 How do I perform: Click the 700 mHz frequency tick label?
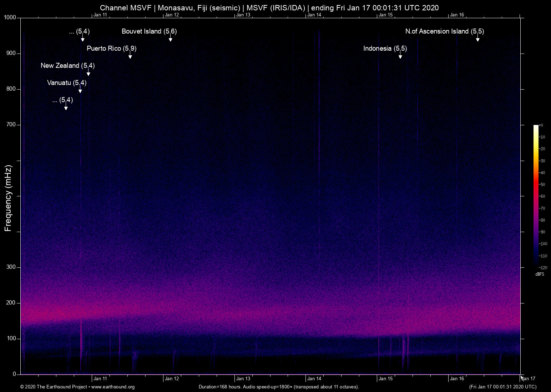[11, 125]
